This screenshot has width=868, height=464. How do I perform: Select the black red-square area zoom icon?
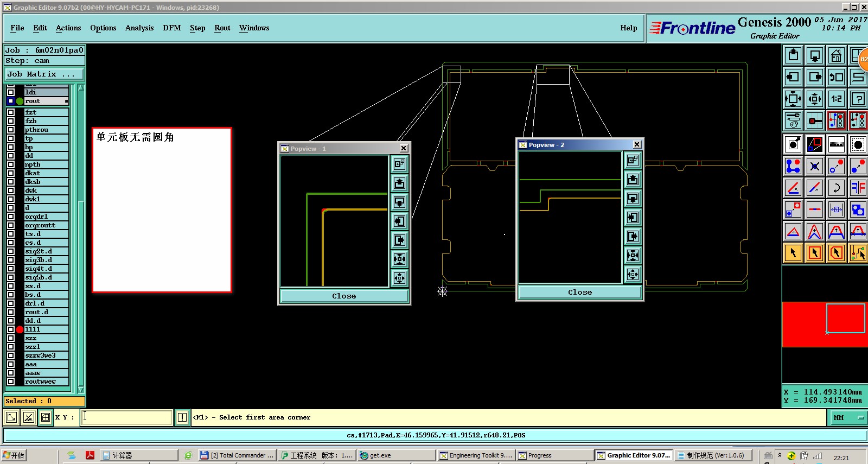coord(815,144)
